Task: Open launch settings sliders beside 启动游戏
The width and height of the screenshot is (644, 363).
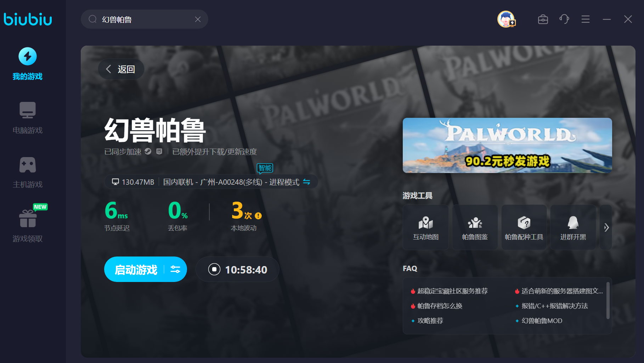Action: point(175,270)
